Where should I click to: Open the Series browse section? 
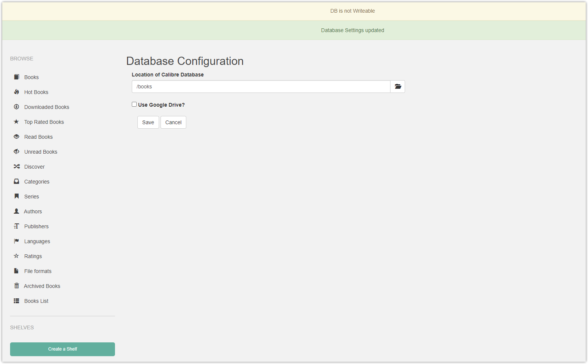[x=31, y=197]
